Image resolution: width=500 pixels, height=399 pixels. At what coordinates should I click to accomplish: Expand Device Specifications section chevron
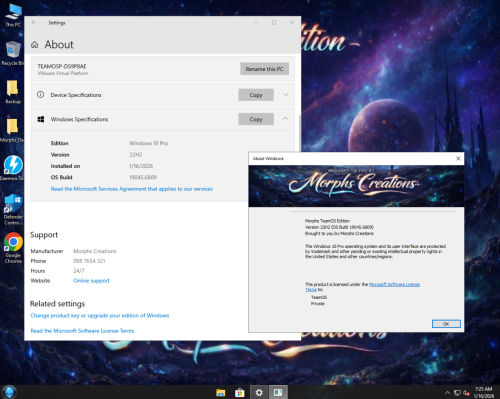[286, 95]
